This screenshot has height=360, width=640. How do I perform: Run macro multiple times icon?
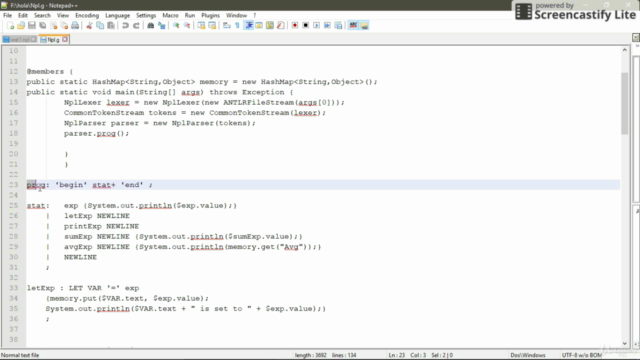[327, 26]
